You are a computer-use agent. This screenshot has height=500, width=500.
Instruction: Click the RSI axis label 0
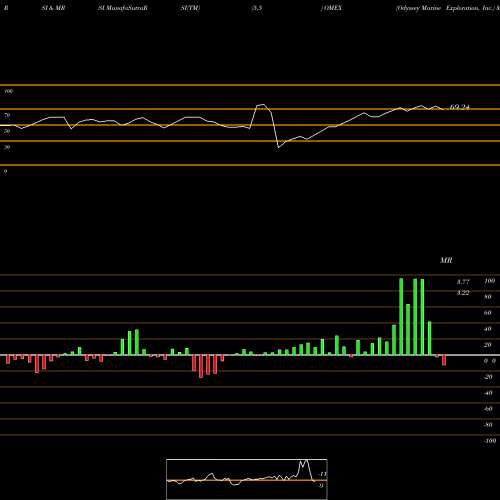[5, 171]
